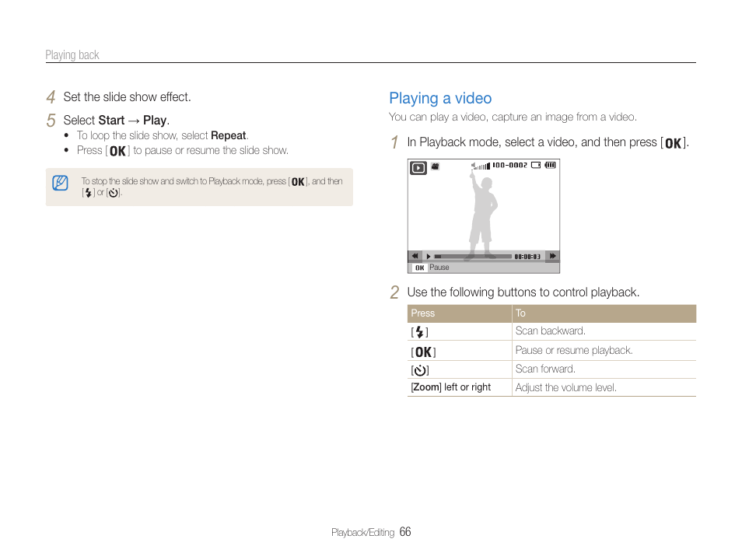Click the flash icon in table row

coord(420,332)
